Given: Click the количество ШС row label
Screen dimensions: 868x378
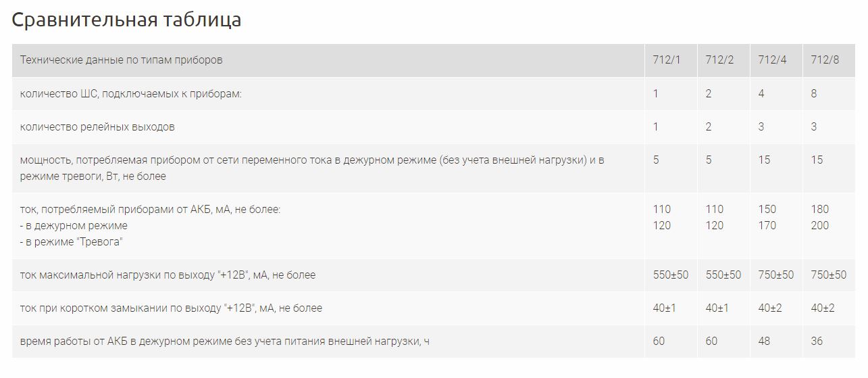Looking at the screenshot, I should coord(131,94).
